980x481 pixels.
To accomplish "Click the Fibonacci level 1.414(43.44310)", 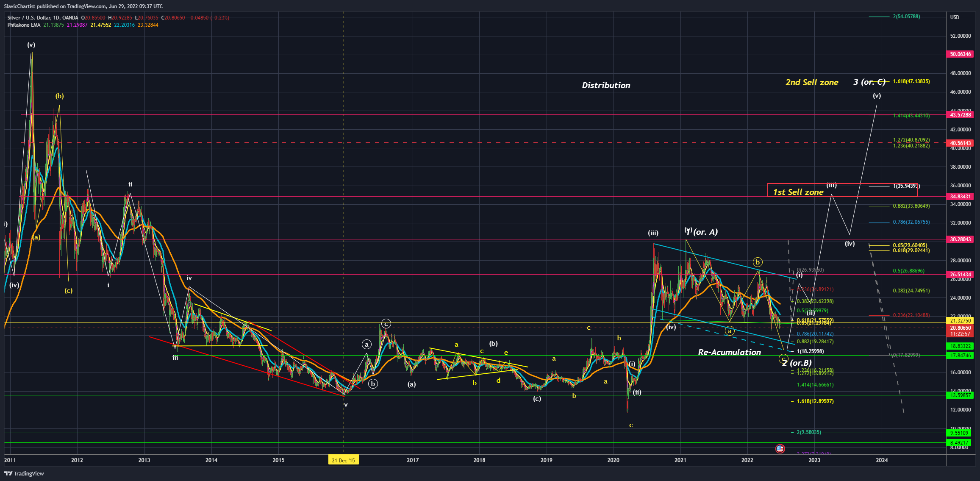I will pyautogui.click(x=911, y=116).
